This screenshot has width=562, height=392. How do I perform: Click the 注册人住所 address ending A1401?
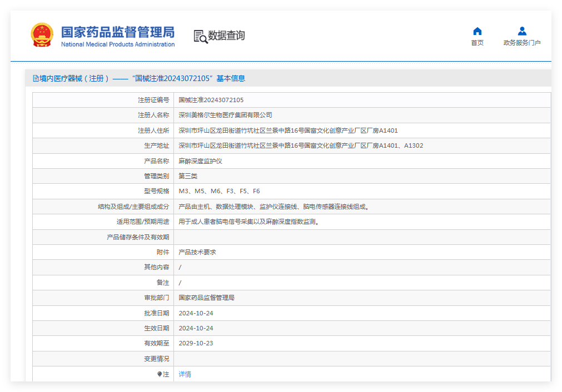click(x=288, y=130)
